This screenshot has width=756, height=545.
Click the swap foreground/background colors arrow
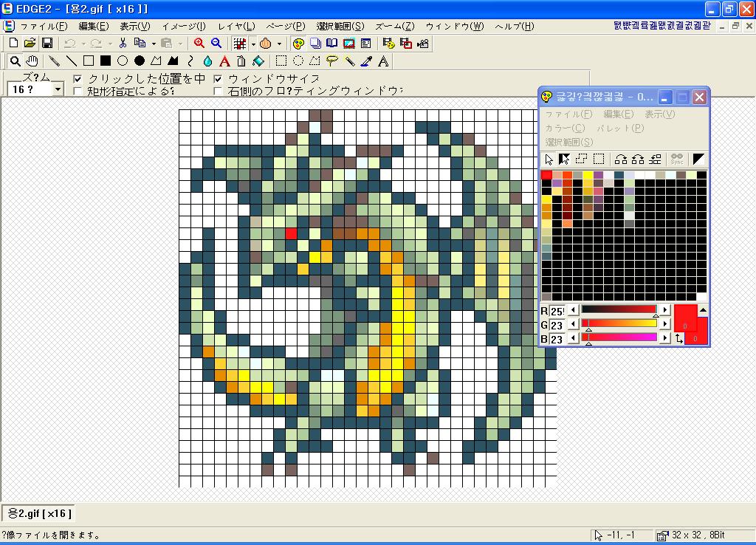pyautogui.click(x=679, y=338)
